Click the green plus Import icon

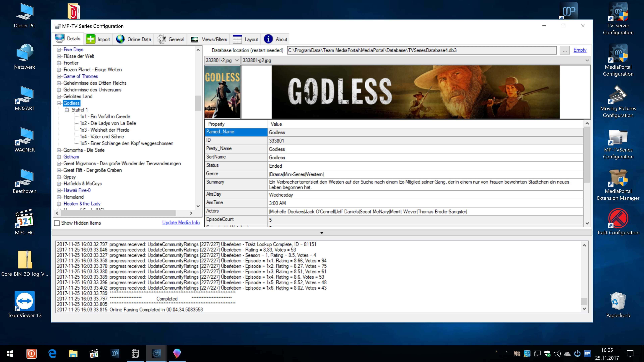[x=91, y=39]
